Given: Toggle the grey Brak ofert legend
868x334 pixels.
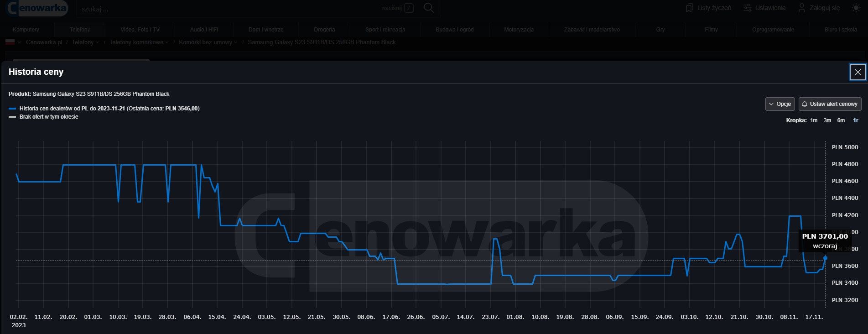Looking at the screenshot, I should [x=43, y=117].
